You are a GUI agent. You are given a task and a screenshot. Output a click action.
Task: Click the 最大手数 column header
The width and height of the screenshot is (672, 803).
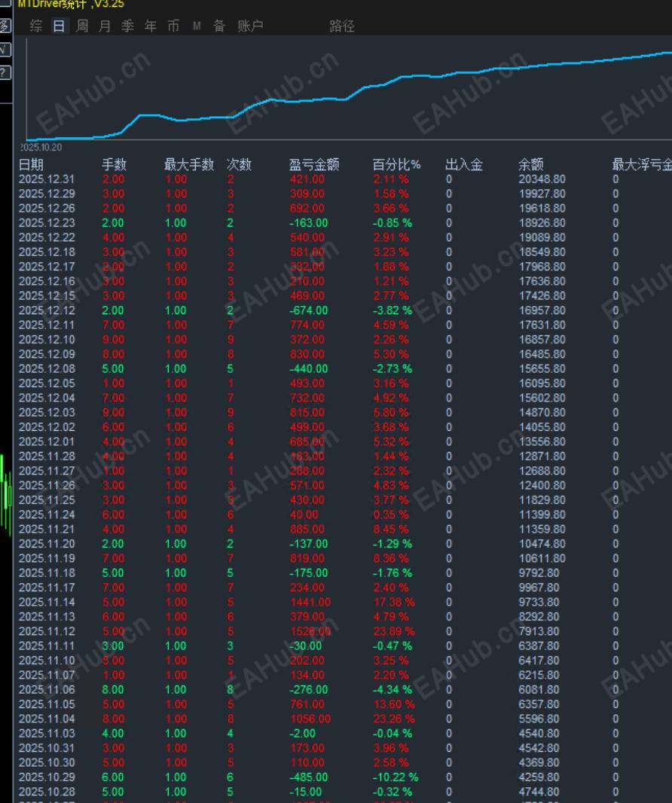189,164
